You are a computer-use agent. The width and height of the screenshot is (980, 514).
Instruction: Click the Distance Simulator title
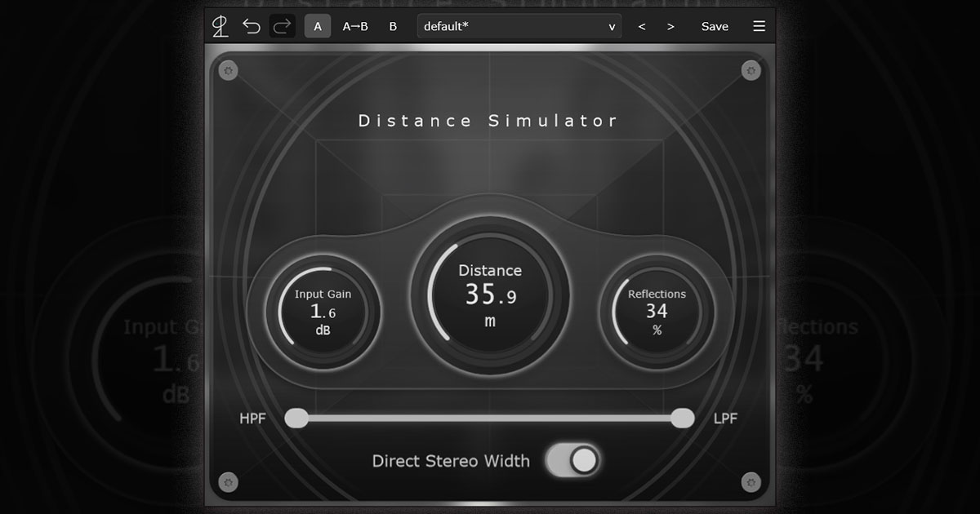coord(488,121)
